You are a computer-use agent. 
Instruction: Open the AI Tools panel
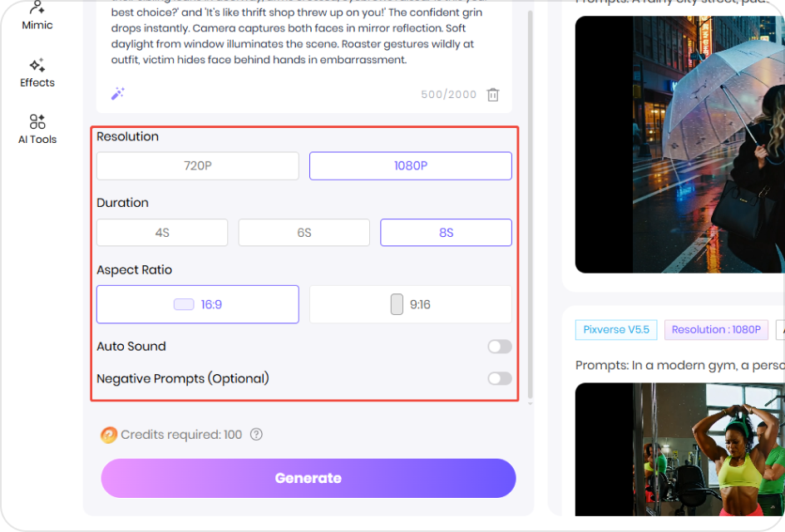coord(37,131)
